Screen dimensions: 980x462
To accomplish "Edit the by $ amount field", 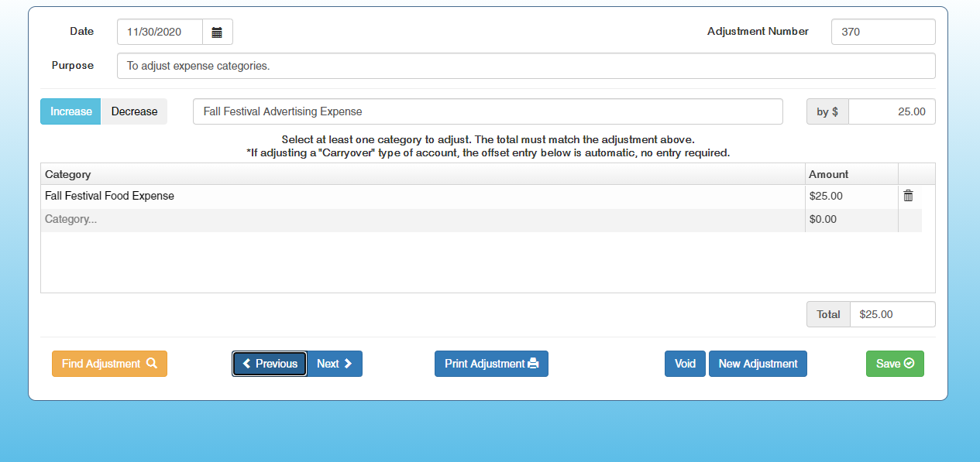I will (891, 111).
